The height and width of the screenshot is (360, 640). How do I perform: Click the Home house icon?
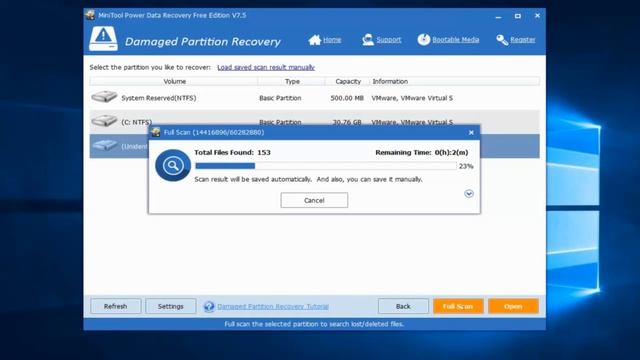click(x=314, y=40)
